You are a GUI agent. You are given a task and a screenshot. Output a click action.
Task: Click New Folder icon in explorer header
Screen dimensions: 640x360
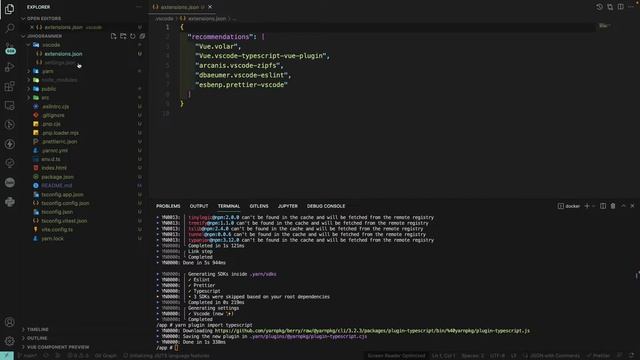point(123,36)
